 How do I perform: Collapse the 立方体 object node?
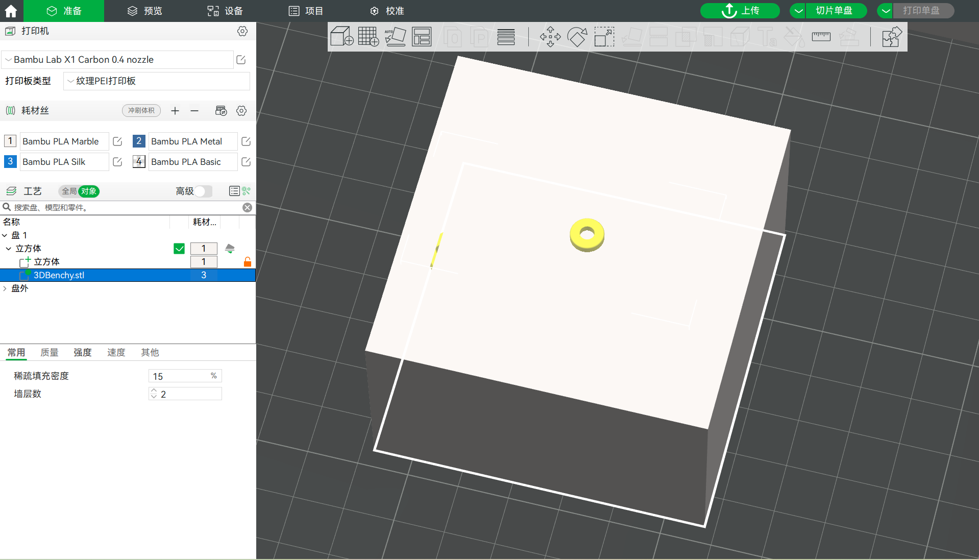click(x=9, y=249)
